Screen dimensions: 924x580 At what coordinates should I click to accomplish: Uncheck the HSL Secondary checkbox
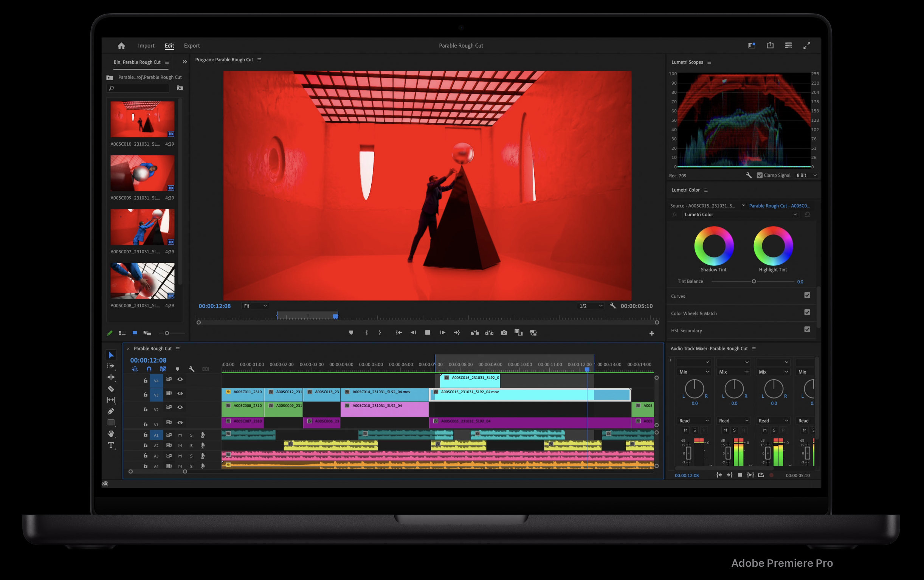point(807,329)
